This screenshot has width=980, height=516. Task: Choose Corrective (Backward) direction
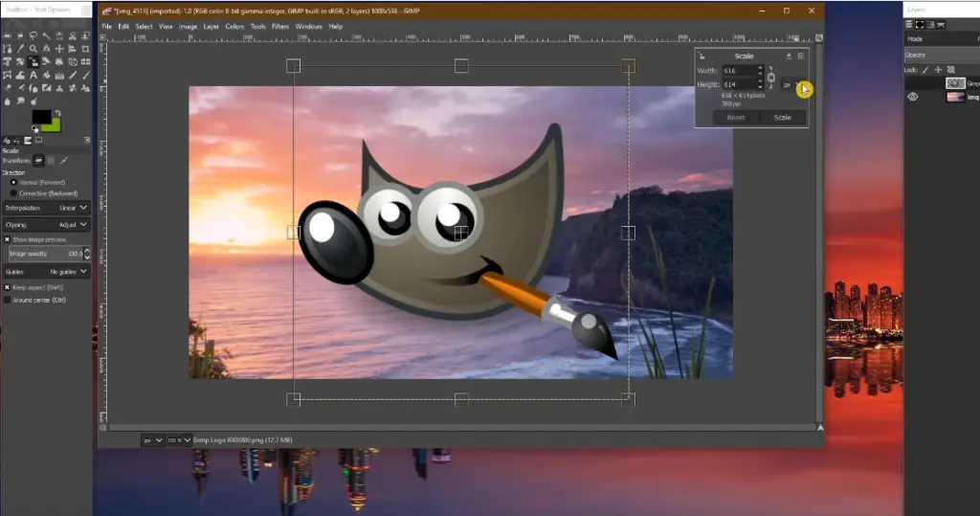44,193
